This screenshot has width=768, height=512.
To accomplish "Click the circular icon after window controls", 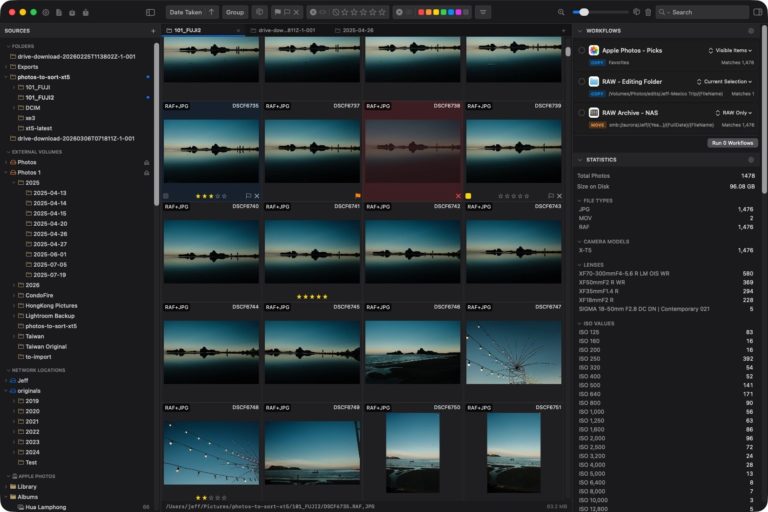I will pos(46,12).
